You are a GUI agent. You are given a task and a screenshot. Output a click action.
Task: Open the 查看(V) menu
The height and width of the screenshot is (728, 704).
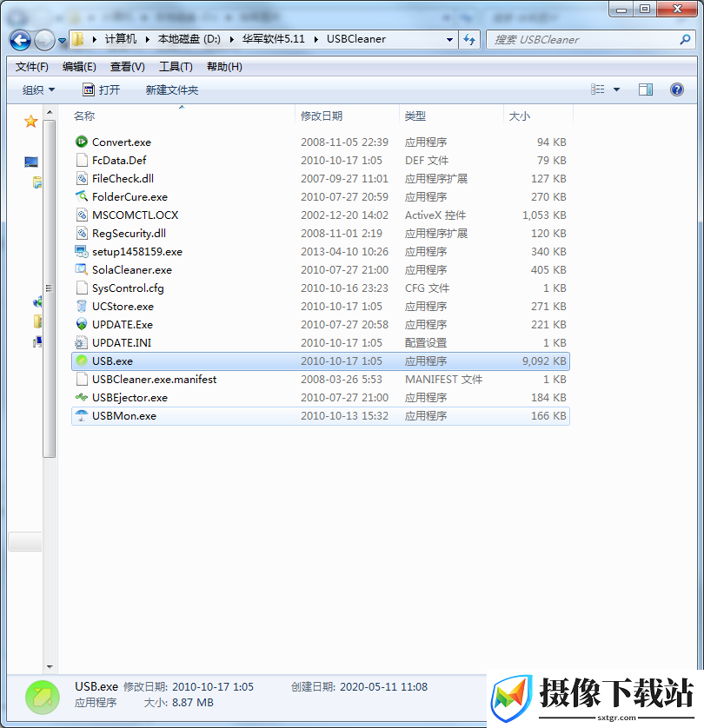coord(127,67)
